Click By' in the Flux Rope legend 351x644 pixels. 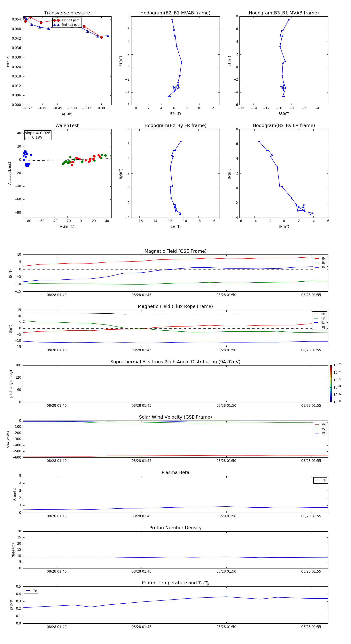coord(323,318)
